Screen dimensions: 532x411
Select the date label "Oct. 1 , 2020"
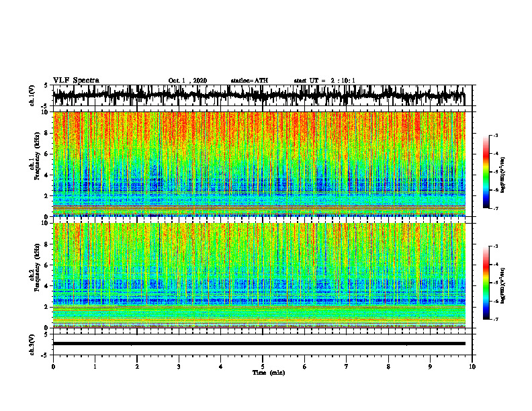click(x=187, y=81)
